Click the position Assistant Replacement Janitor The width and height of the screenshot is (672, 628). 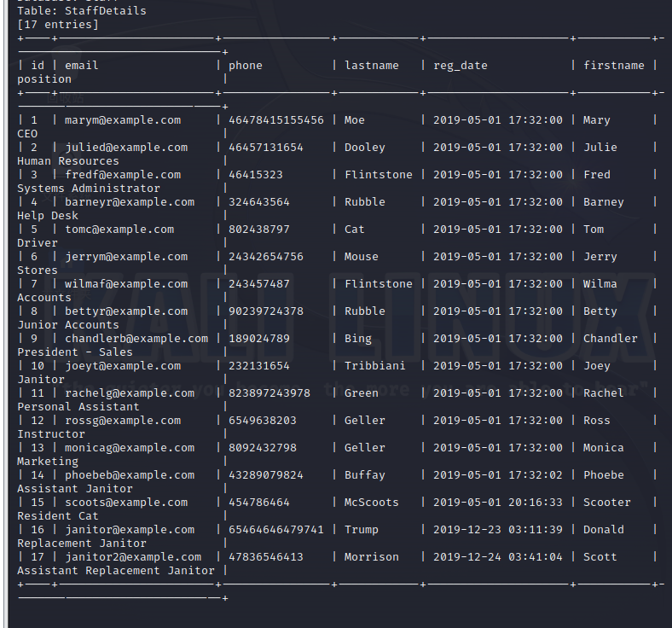click(116, 571)
